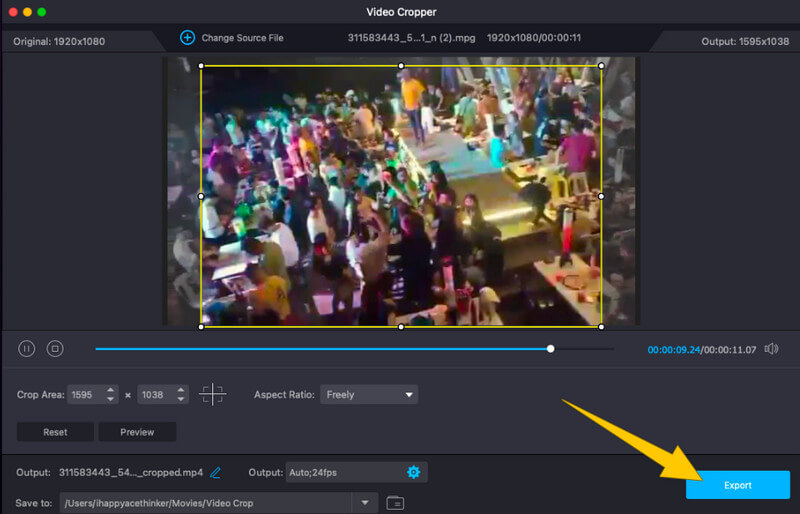Edit output filename with pencil icon
This screenshot has width=800, height=514.
click(216, 472)
